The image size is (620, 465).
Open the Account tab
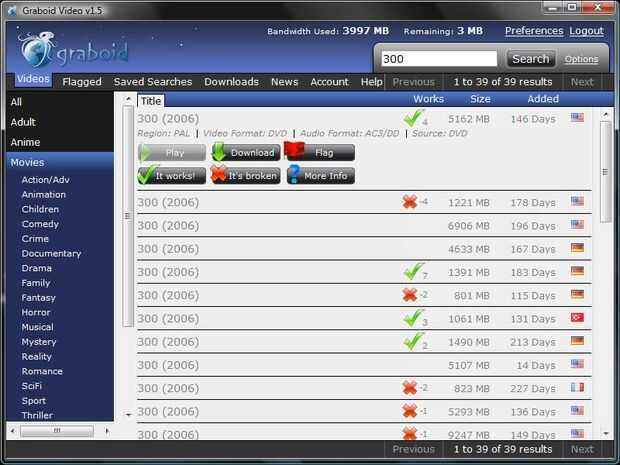[329, 82]
